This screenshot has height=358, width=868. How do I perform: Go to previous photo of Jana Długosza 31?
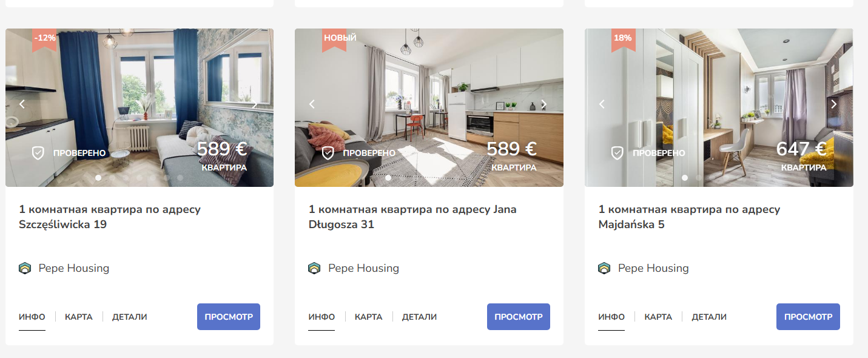[312, 104]
